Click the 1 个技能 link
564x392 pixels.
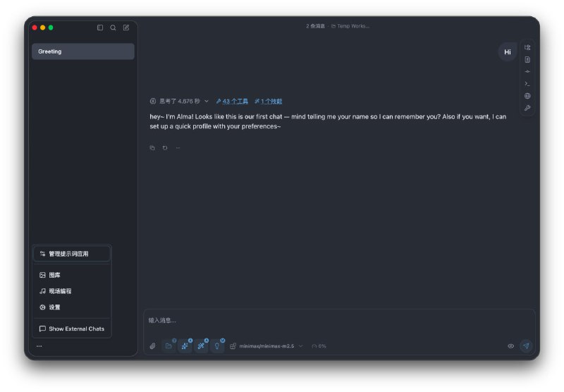pyautogui.click(x=269, y=102)
